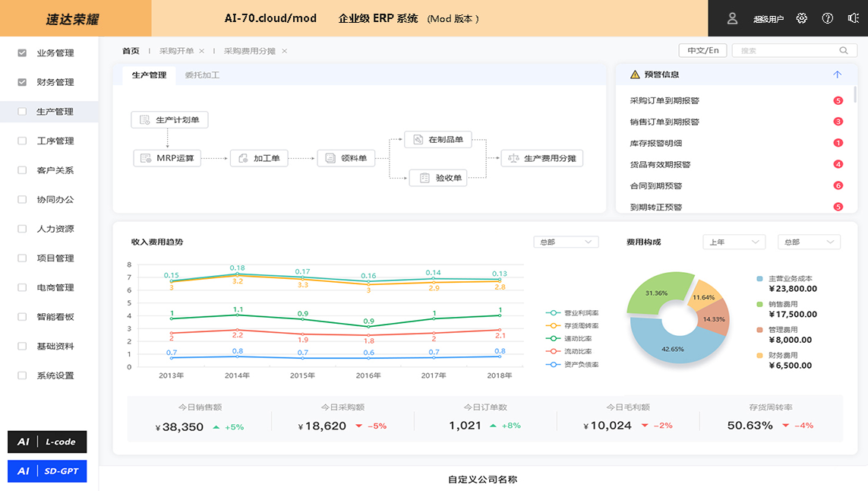Image resolution: width=868 pixels, height=491 pixels.
Task: Click the up arrow in 预警信息 panel
Action: (x=837, y=74)
